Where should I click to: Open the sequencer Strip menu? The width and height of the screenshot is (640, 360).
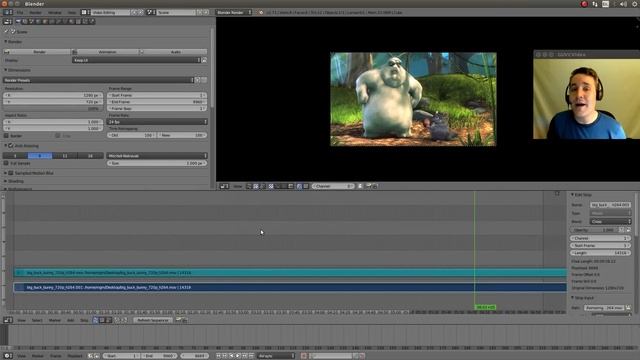(x=84, y=320)
